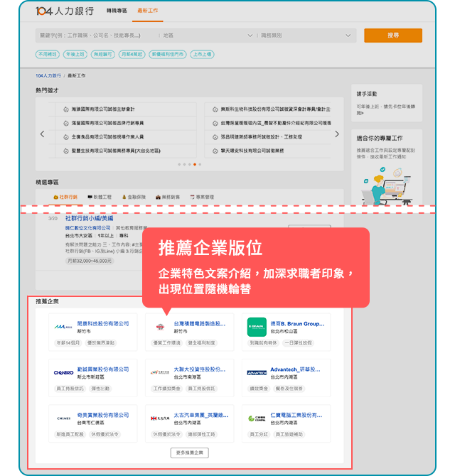This screenshot has width=455, height=476.
Task: Toggle the 不限經歷 filter tag
Action: tap(48, 54)
